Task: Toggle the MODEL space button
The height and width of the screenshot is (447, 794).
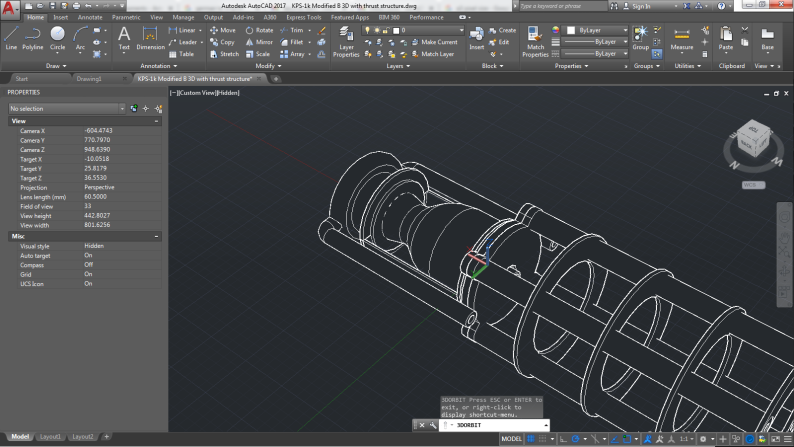Action: tap(511, 439)
